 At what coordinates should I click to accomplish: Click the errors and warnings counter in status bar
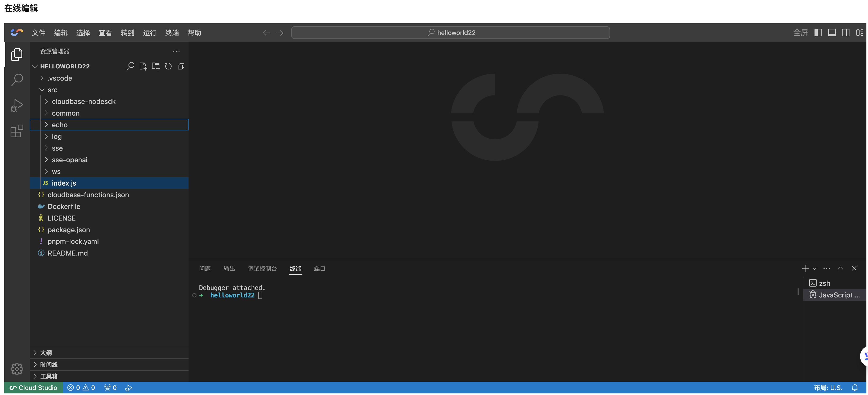point(81,387)
